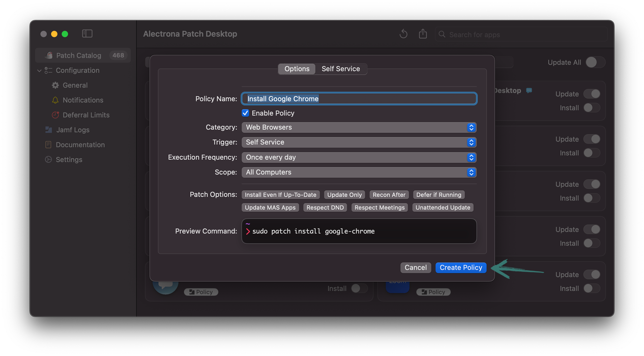Uncheck the Enable Policy checkbox
This screenshot has width=644, height=356.
click(x=245, y=113)
